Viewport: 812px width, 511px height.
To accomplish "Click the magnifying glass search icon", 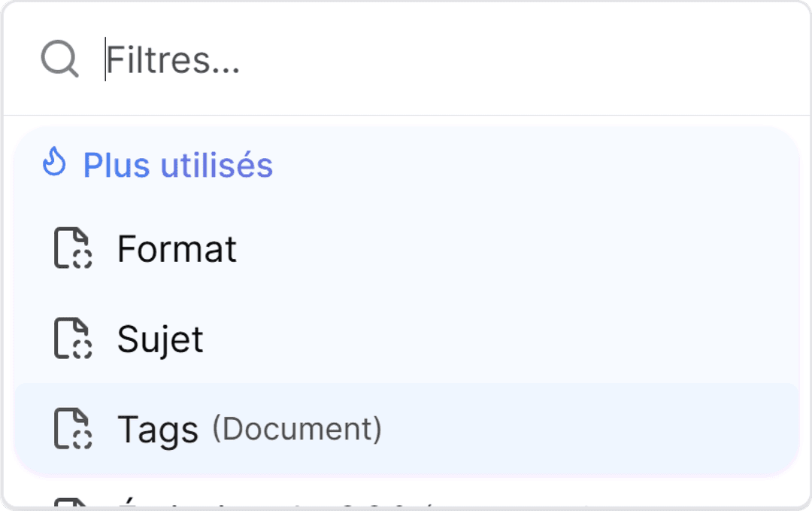I will point(59,59).
